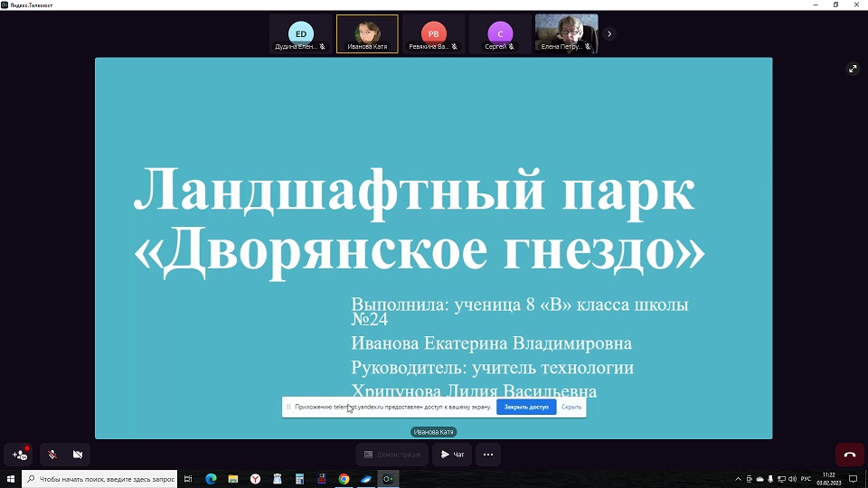The height and width of the screenshot is (488, 868).
Task: Open the Чат panel
Action: 452,455
